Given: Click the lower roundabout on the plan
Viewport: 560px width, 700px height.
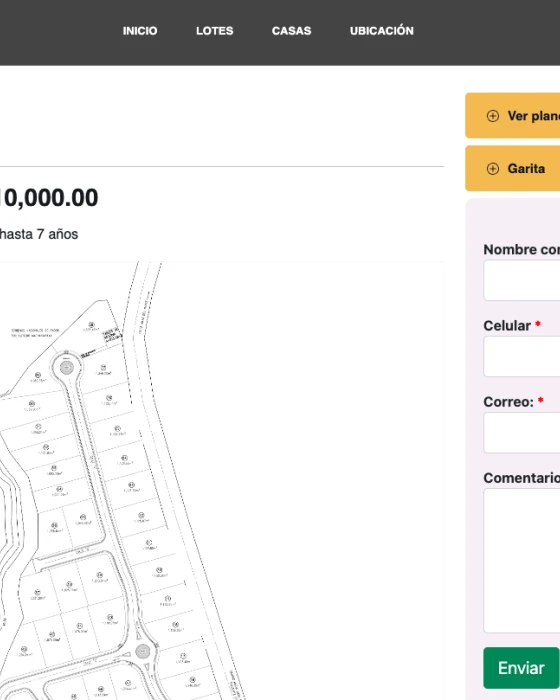Looking at the screenshot, I should (142, 651).
